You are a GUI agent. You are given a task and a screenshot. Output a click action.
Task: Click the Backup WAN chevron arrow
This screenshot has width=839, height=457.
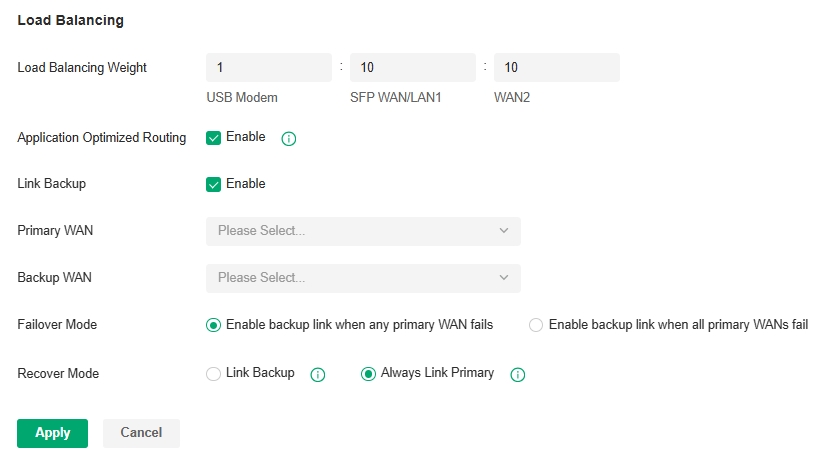(x=503, y=278)
